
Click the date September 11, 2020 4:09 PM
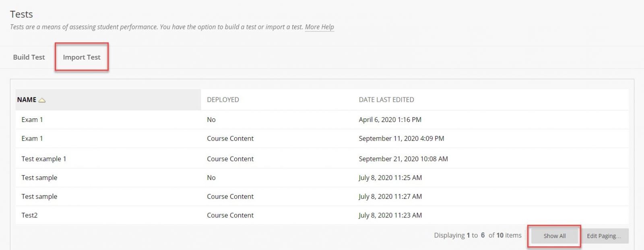pos(401,138)
